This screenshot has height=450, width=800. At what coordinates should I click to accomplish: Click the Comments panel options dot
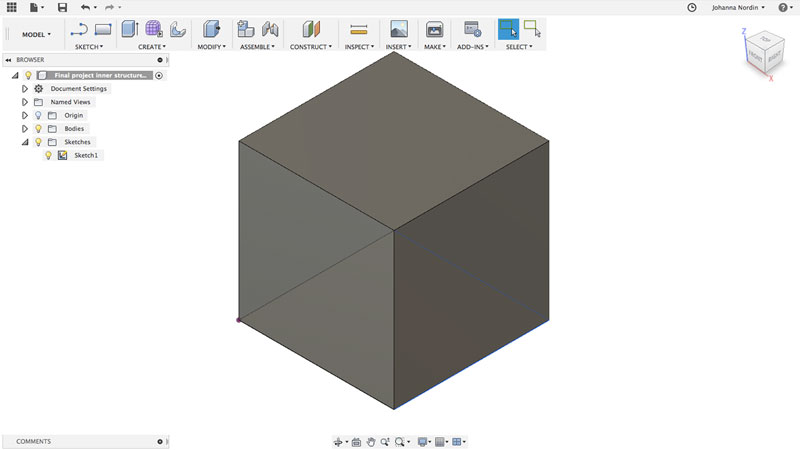pyautogui.click(x=160, y=441)
